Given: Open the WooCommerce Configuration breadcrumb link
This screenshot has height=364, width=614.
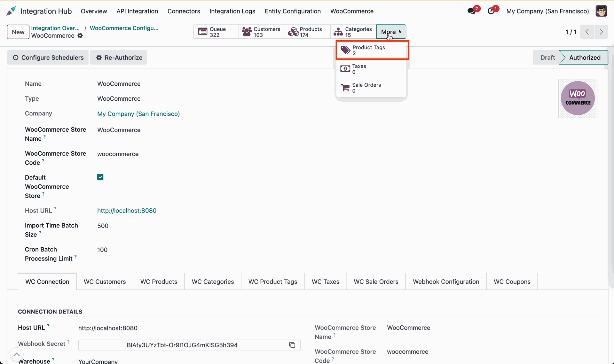Looking at the screenshot, I should [x=124, y=28].
